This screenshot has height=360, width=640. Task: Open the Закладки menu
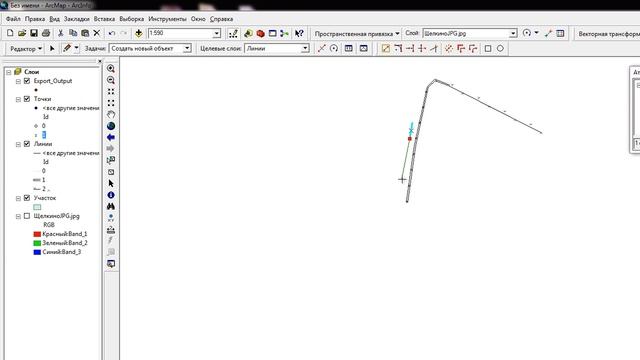76,19
